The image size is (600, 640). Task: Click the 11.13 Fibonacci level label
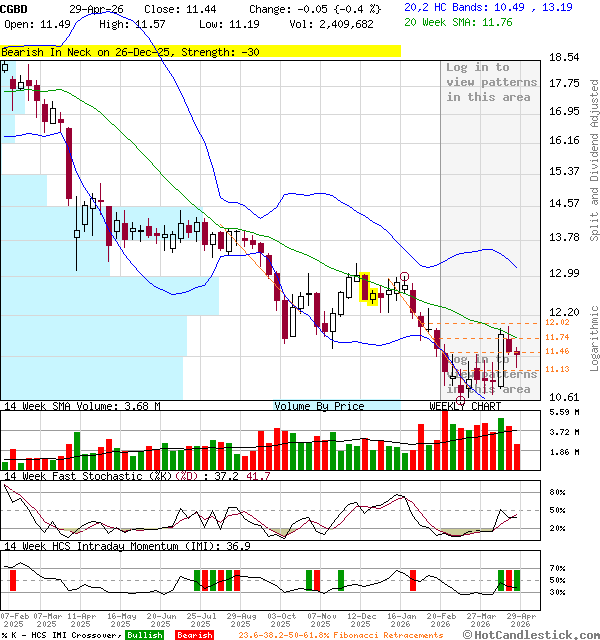[x=558, y=369]
